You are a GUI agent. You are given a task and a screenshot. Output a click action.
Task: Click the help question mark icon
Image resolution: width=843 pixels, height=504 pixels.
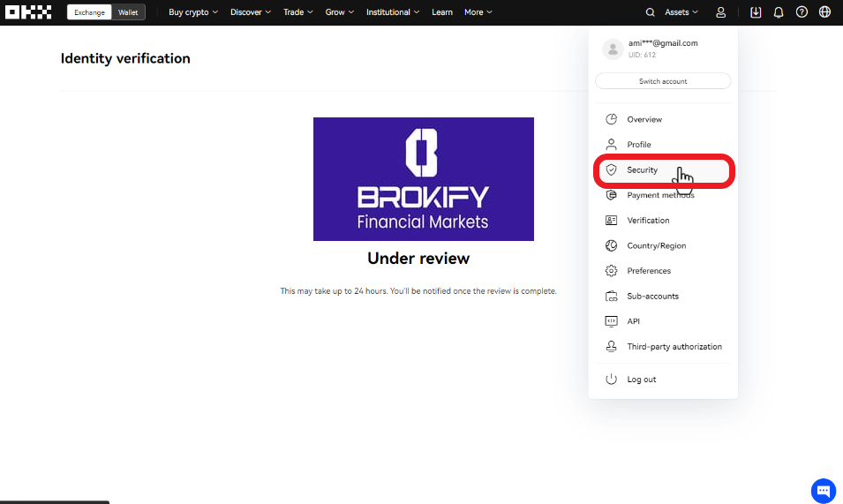[x=802, y=12]
